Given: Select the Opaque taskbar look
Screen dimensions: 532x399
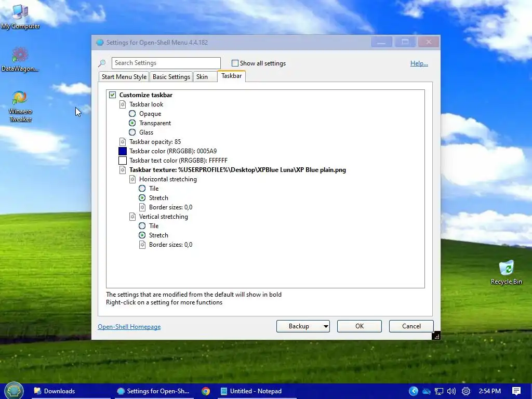Looking at the screenshot, I should [x=132, y=114].
